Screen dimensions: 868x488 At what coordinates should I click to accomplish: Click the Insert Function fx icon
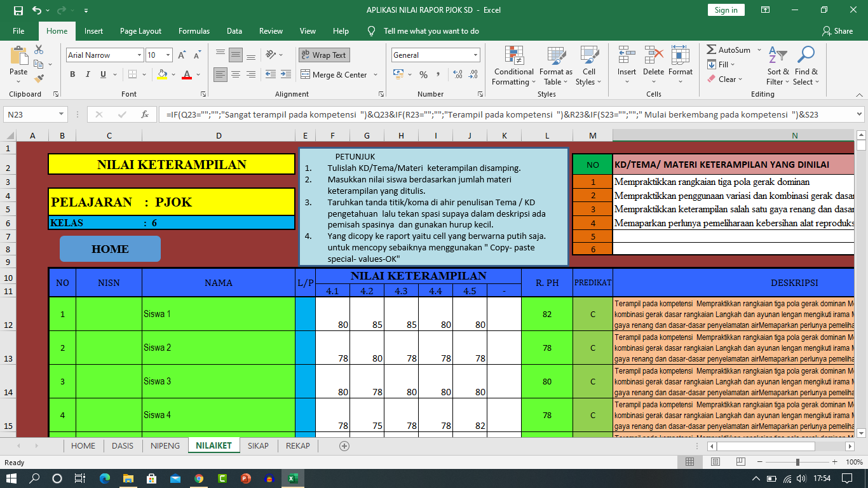pos(145,115)
